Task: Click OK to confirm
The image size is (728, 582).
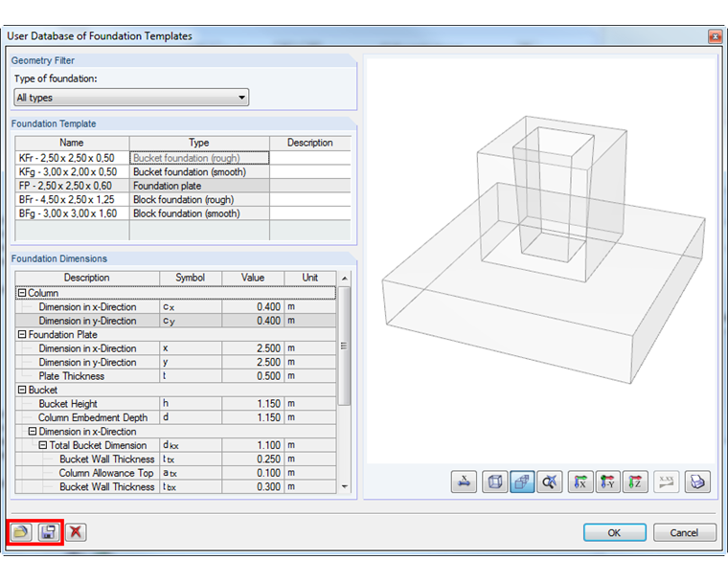Action: pos(615,533)
